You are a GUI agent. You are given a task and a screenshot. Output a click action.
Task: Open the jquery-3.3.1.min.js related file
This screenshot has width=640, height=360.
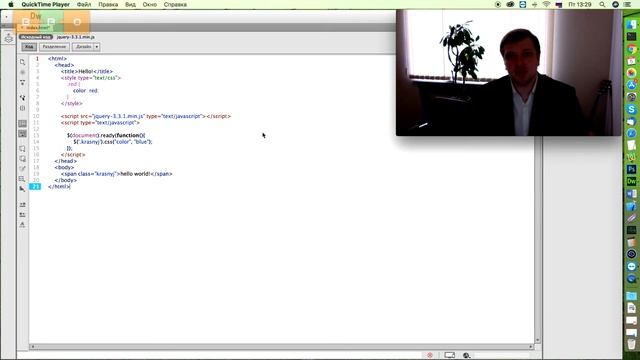point(76,37)
